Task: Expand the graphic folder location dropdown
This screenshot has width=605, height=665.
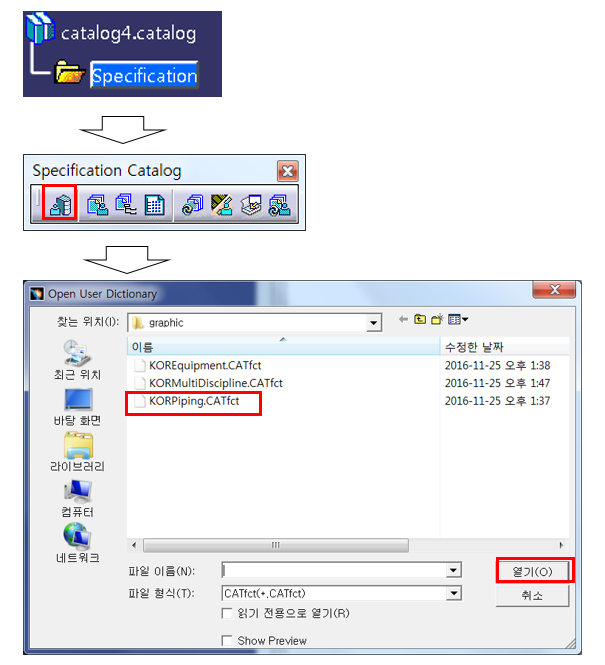Action: (x=373, y=323)
